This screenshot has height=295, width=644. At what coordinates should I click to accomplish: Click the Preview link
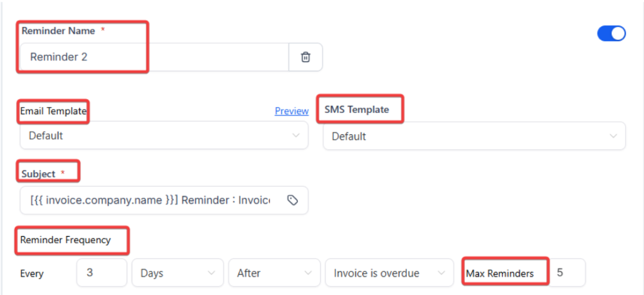point(291,111)
